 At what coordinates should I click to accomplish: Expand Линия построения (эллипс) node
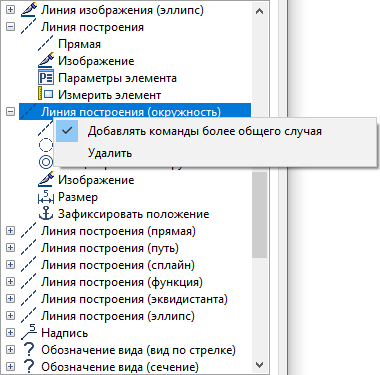10,315
